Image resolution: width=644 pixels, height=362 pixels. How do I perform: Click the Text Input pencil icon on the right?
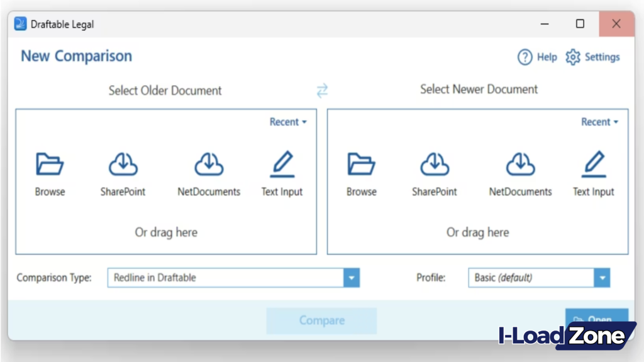(x=593, y=163)
